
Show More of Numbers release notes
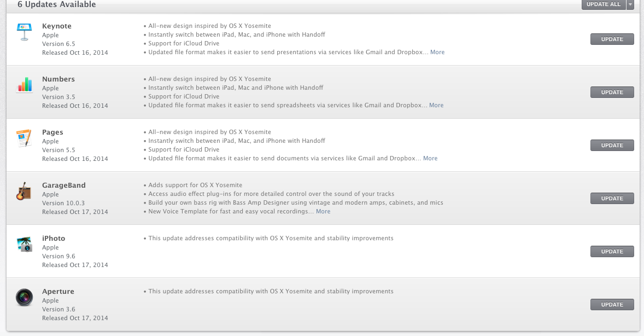pyautogui.click(x=436, y=106)
